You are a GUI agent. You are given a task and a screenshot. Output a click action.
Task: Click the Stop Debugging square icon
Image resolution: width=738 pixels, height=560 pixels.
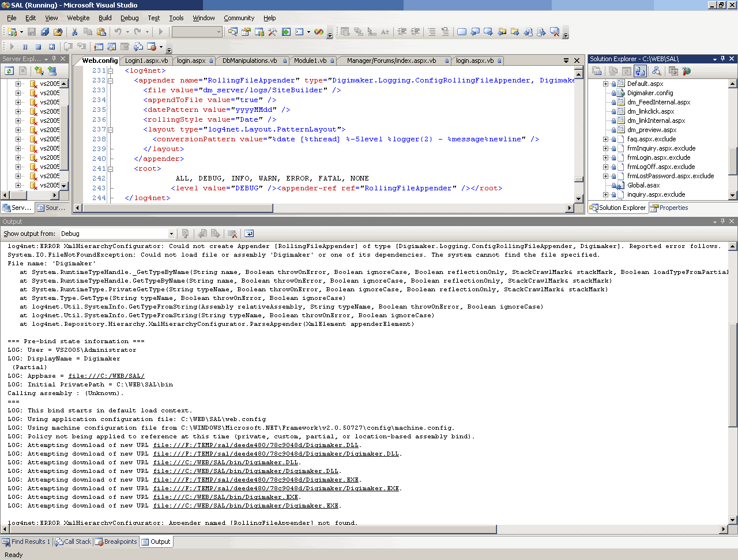tap(38, 47)
